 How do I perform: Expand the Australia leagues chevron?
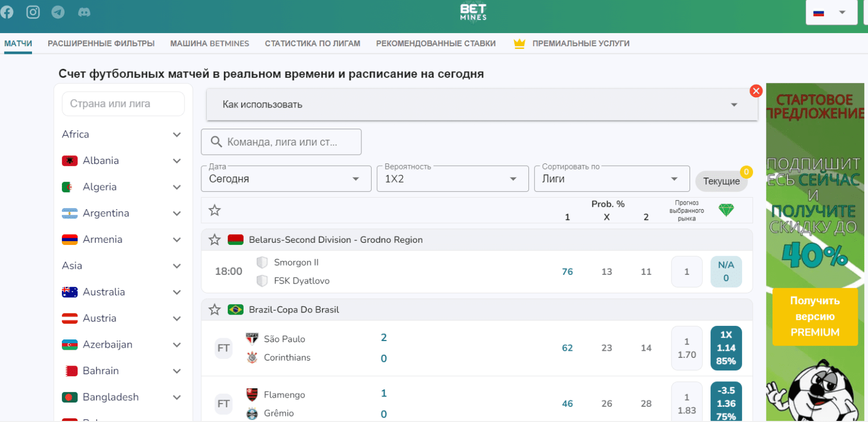coord(177,292)
